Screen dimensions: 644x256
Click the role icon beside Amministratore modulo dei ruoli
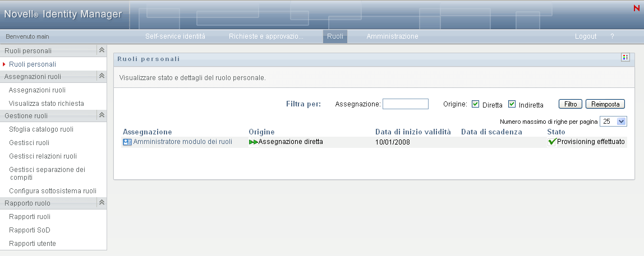pyautogui.click(x=127, y=142)
